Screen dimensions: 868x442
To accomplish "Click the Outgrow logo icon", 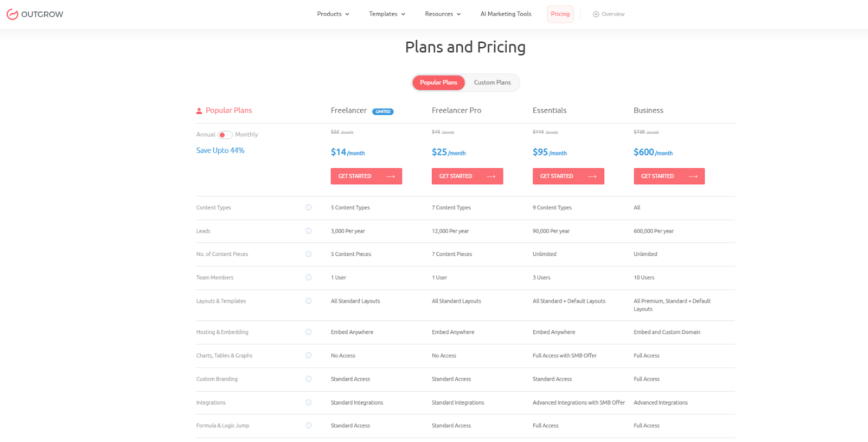I will click(12, 14).
